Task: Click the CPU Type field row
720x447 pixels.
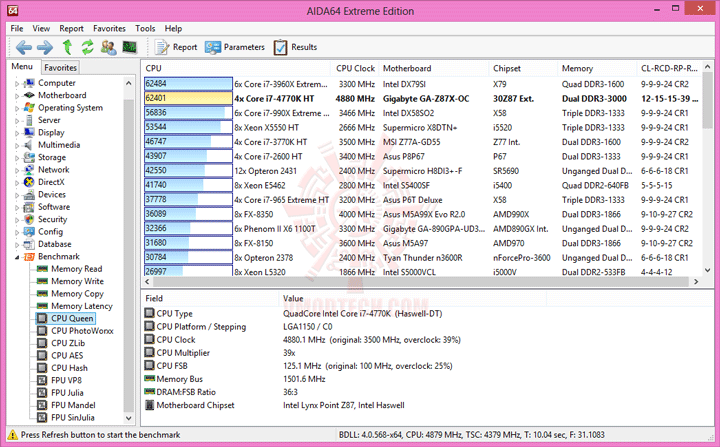Action: (x=427, y=314)
